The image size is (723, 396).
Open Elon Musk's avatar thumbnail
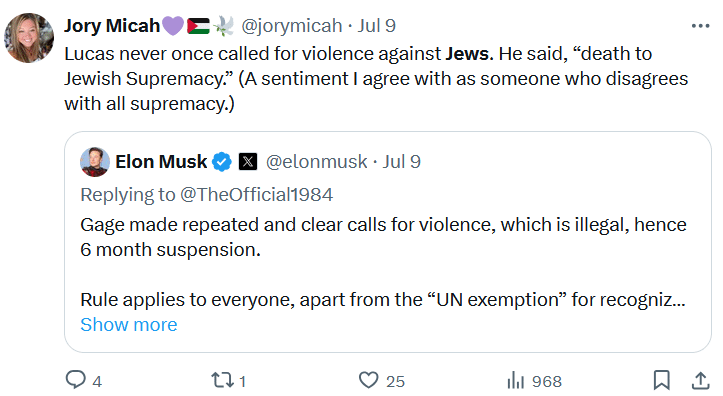point(95,162)
